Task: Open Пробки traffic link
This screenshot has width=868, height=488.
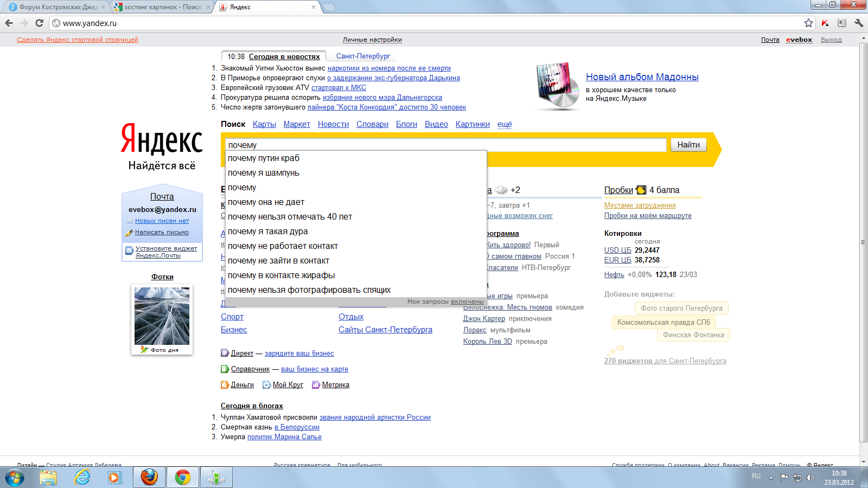Action: click(618, 190)
